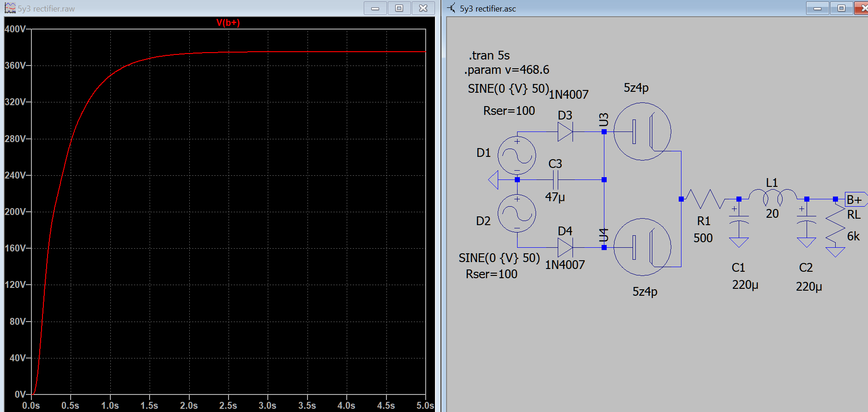Select the U3 5z4p tube symbol
The height and width of the screenshot is (412, 868).
pos(642,131)
